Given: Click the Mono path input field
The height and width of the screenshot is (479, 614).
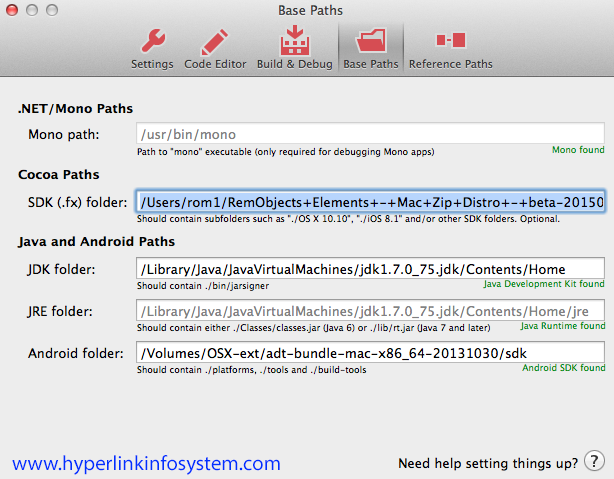Looking at the screenshot, I should point(370,134).
